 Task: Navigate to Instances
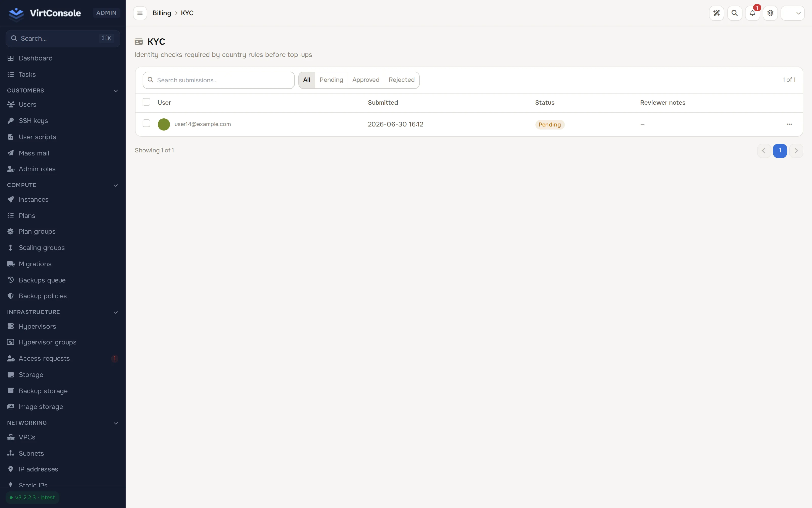click(x=63, y=200)
